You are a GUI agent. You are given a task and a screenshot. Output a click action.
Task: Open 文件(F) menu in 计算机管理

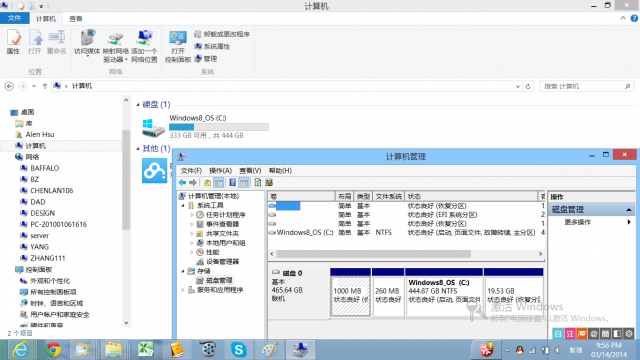coord(191,171)
